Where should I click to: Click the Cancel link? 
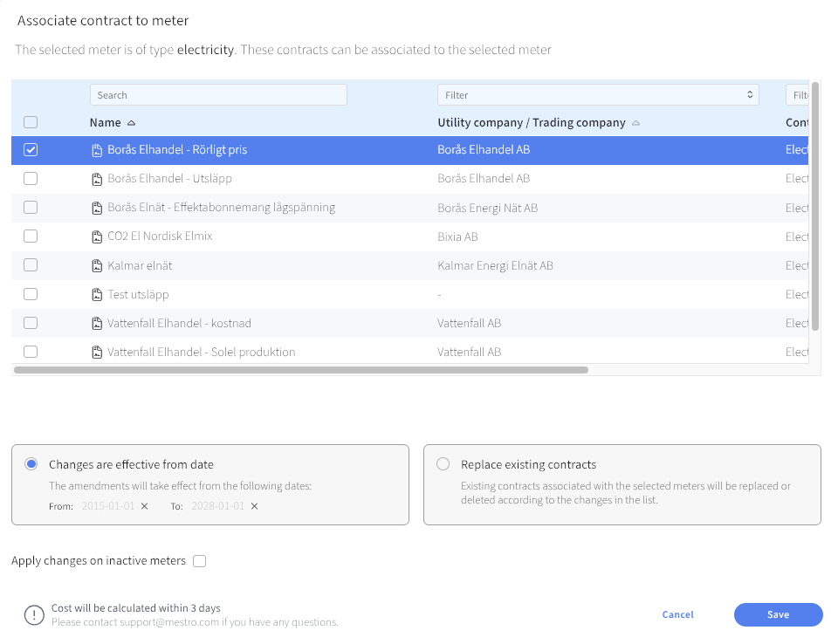click(678, 615)
